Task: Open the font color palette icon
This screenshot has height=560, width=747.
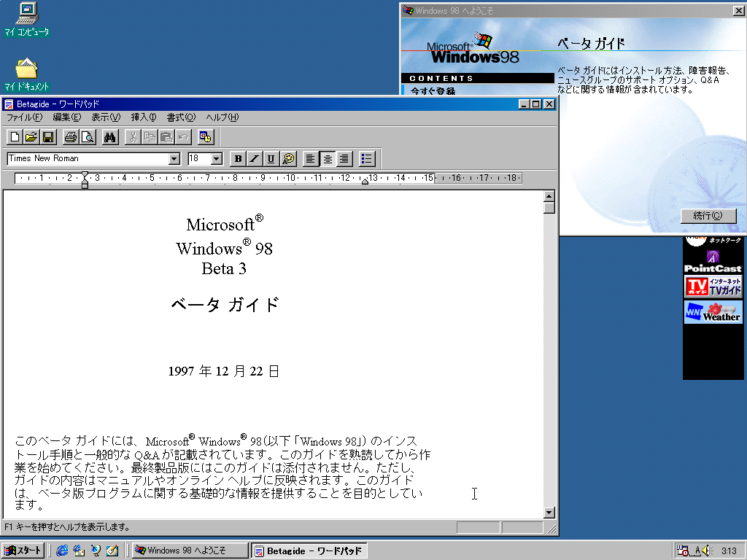Action: [287, 158]
